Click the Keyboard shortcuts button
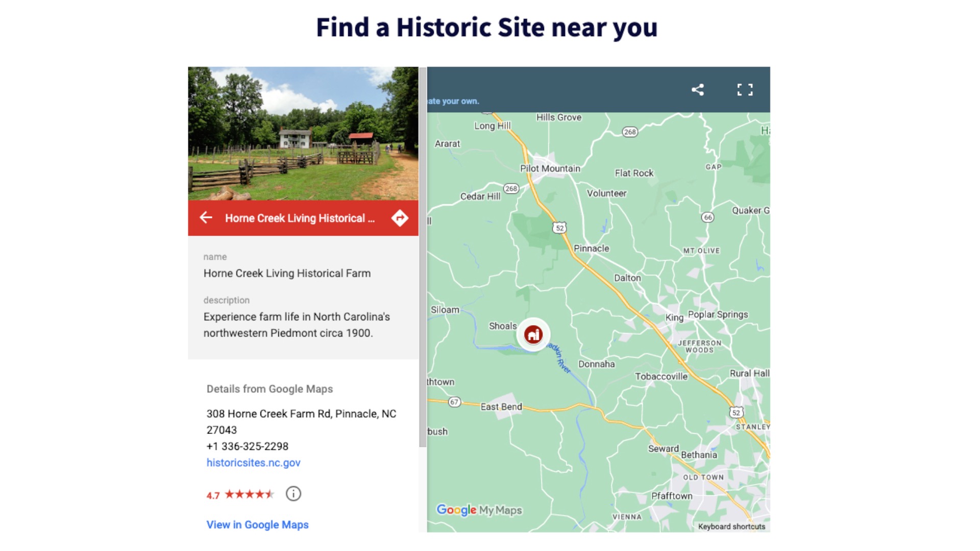Viewport: 980px width, 551px height. [x=731, y=527]
